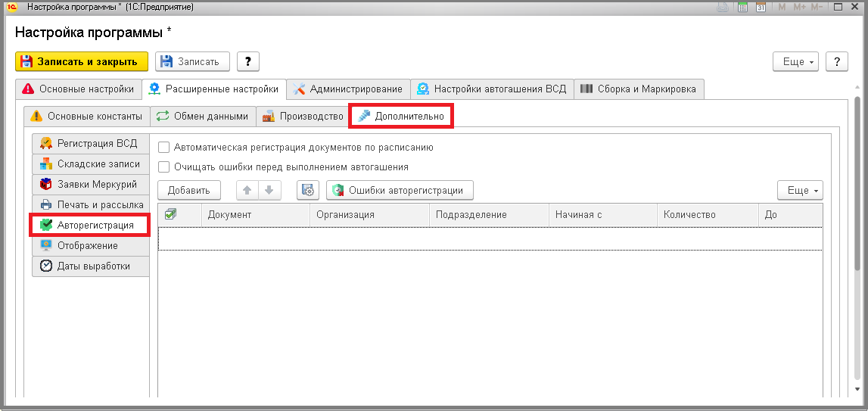This screenshot has height=411, width=868.
Task: Click the Записать save button
Action: [192, 61]
